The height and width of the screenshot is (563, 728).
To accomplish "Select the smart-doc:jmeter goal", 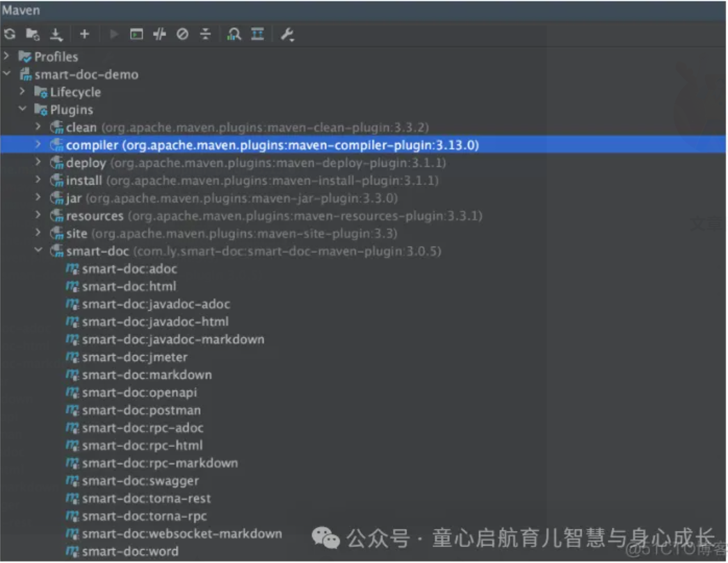I will [x=135, y=357].
